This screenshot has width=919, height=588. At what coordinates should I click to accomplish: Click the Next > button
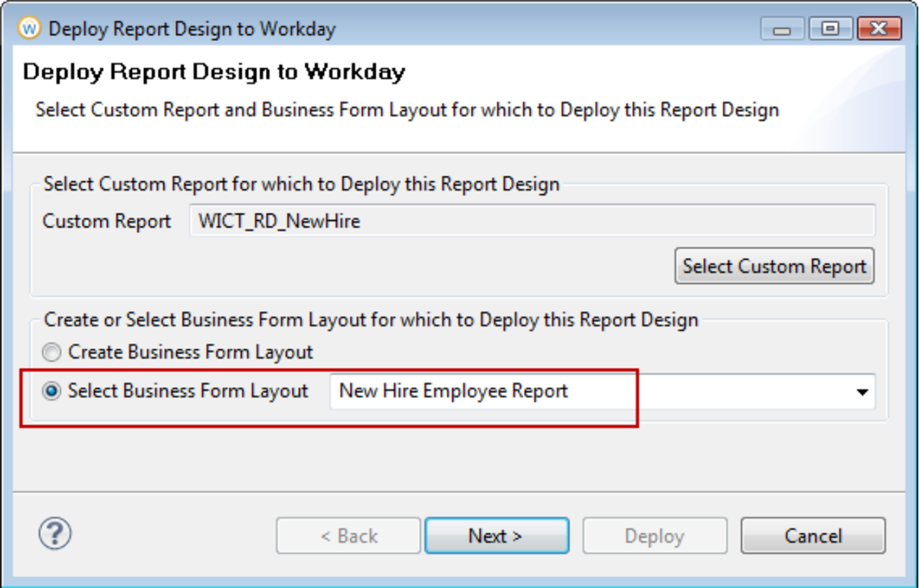(x=496, y=536)
